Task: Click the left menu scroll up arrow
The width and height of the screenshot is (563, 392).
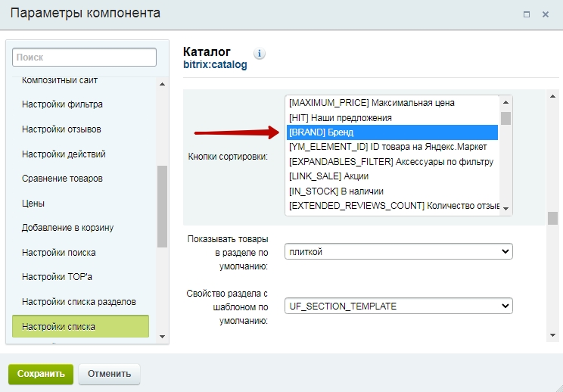Action: click(x=162, y=84)
